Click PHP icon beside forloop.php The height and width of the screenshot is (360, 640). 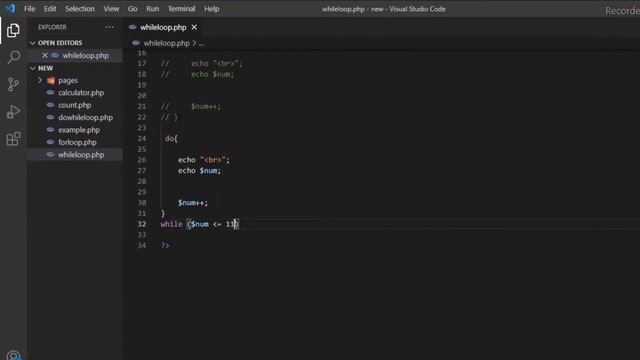tap(51, 142)
